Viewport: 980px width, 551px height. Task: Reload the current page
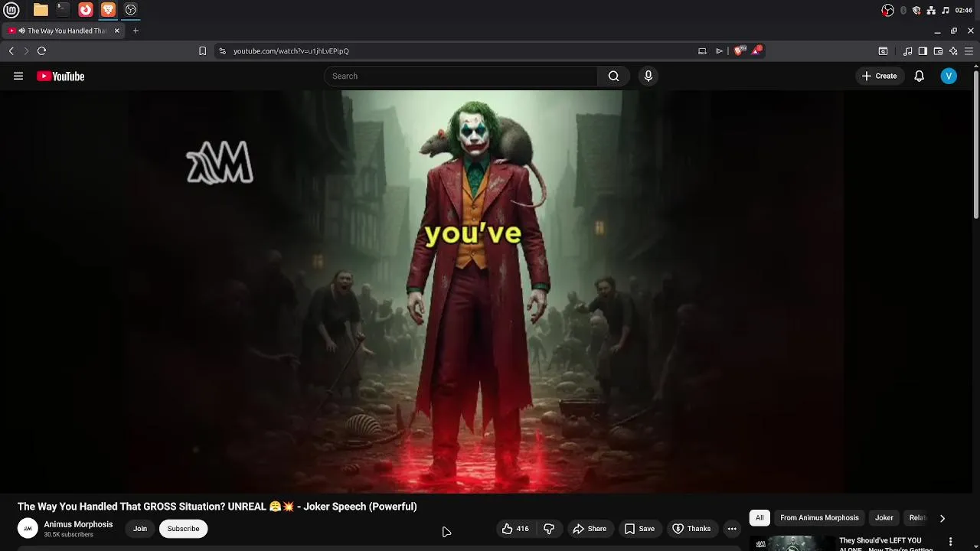pos(41,51)
